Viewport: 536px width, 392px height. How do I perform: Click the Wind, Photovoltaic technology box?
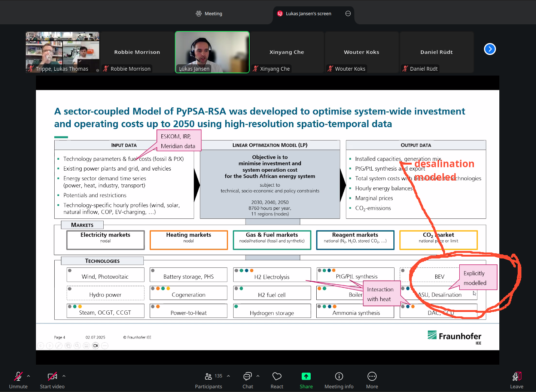[x=106, y=275]
